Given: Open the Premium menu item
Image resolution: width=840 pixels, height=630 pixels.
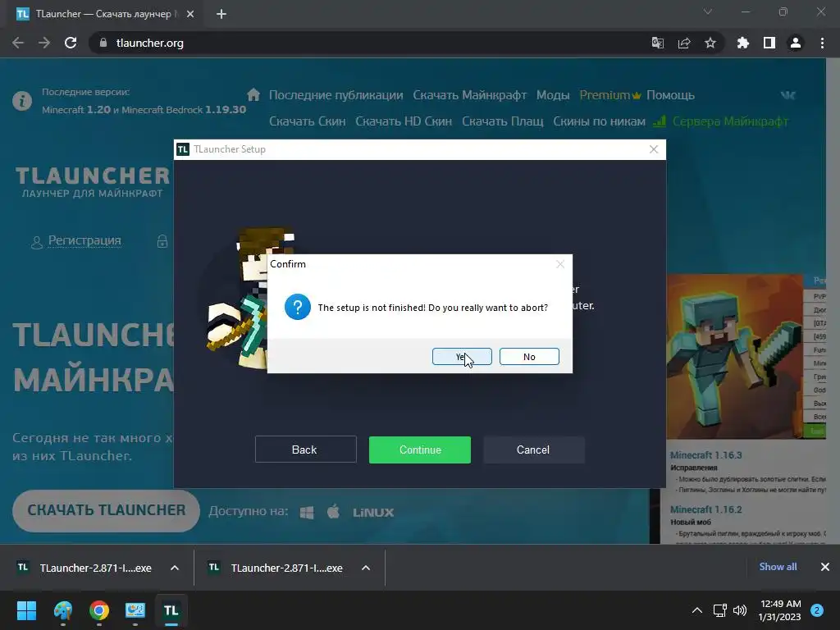Looking at the screenshot, I should (x=610, y=95).
